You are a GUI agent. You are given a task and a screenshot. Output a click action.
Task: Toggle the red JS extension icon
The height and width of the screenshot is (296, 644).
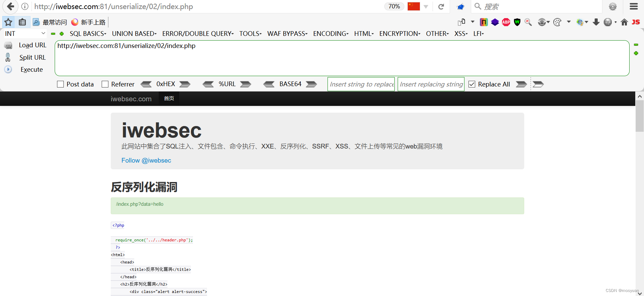pyautogui.click(x=636, y=22)
